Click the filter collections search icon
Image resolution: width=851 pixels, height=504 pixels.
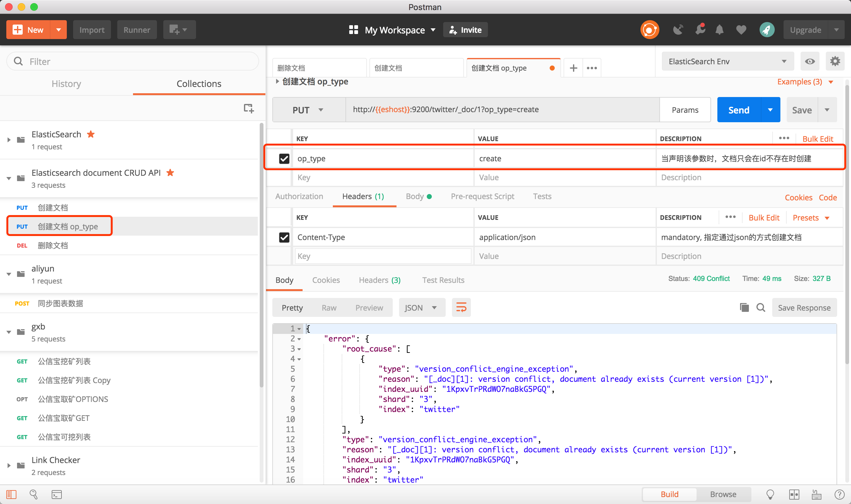19,60
